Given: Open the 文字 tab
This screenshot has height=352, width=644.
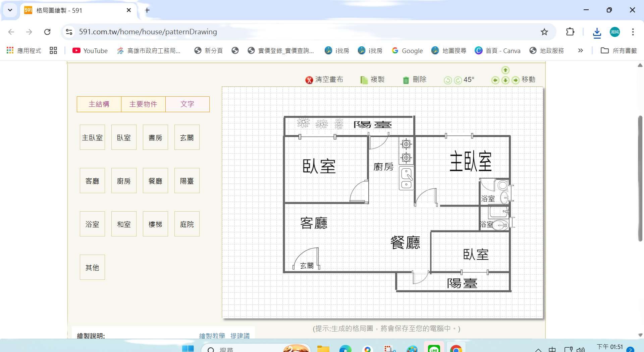Looking at the screenshot, I should (187, 104).
